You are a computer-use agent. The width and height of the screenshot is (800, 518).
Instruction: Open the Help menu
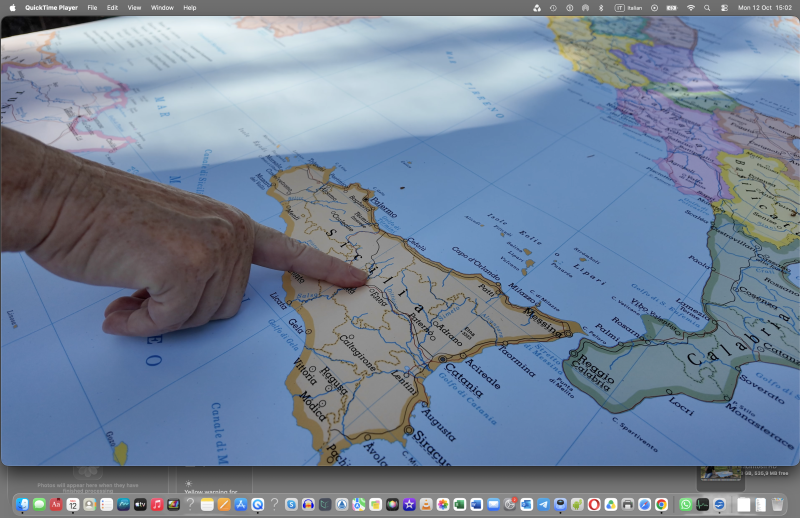190,8
